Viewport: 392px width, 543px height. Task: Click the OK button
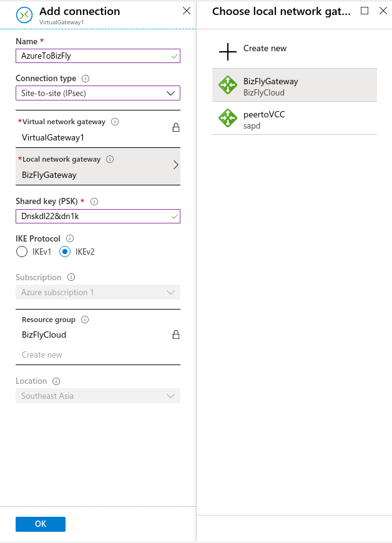click(x=41, y=524)
